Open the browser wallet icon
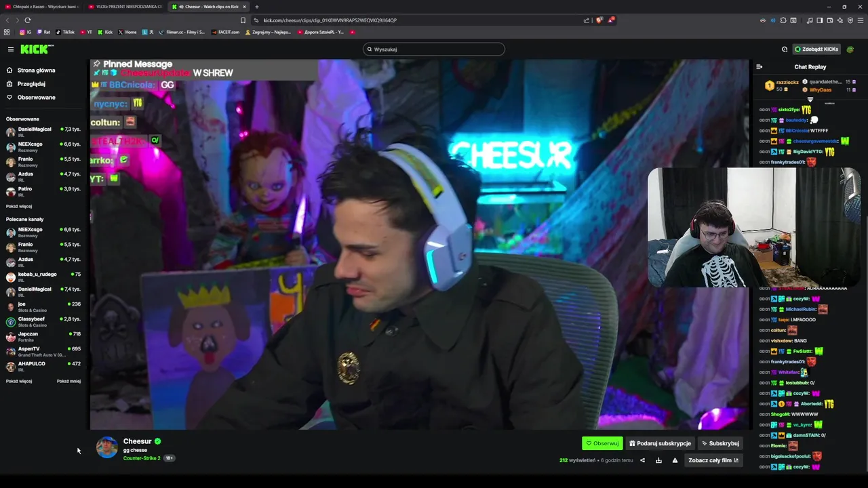Image resolution: width=868 pixels, height=488 pixels. [830, 20]
